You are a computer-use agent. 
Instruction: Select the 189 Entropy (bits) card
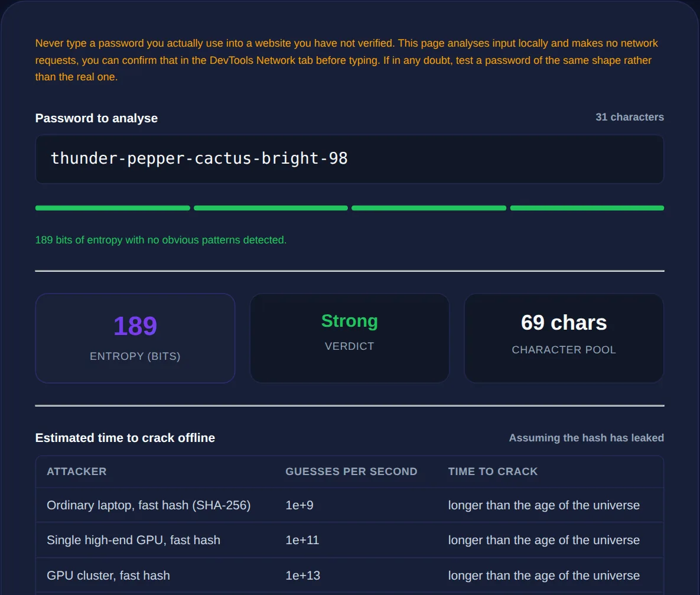click(x=135, y=338)
